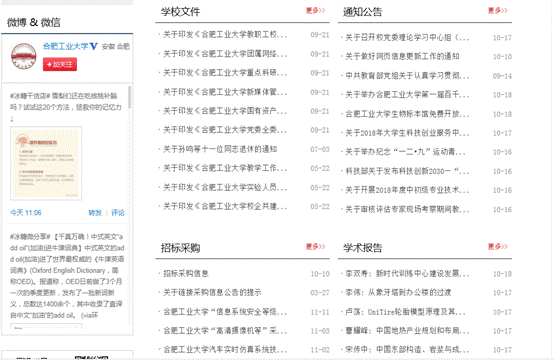
Task: Open 关于审核评估专家现场考察期间教... notice
Action: 407,209
